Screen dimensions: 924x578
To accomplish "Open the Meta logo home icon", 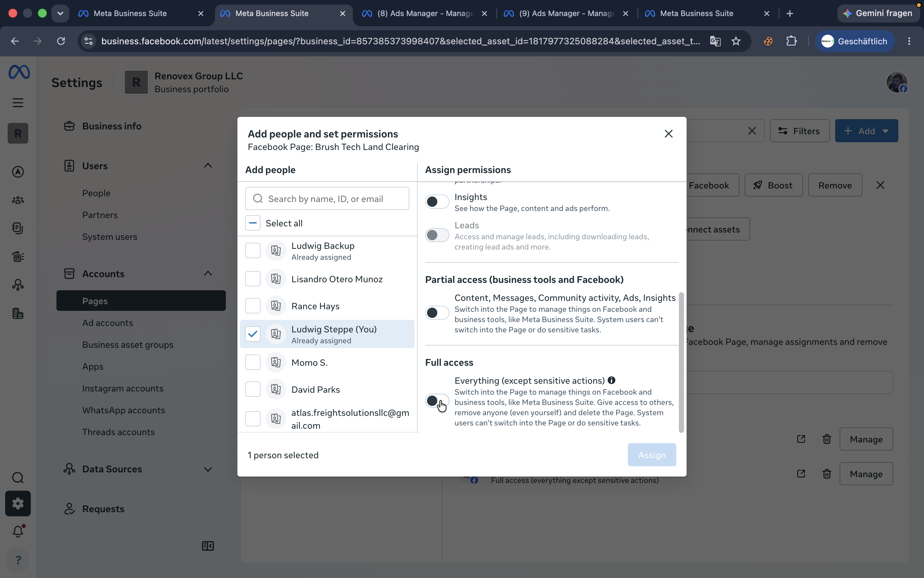I will [19, 72].
